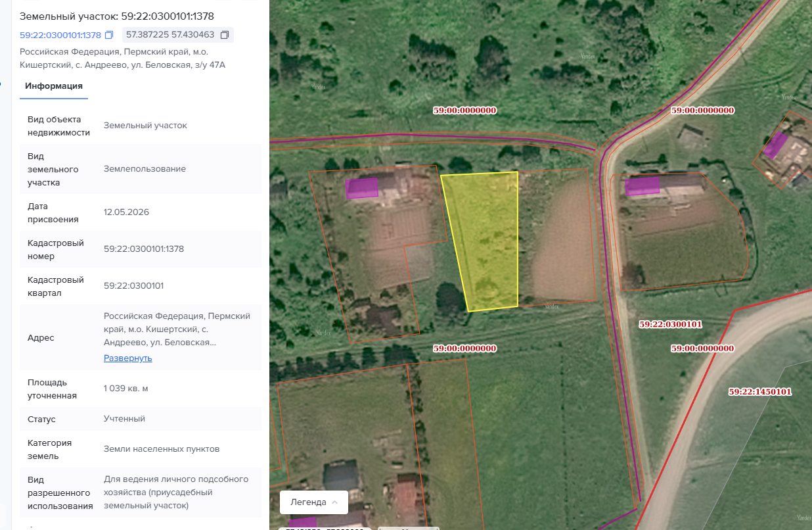Image resolution: width=812 pixels, height=530 pixels.
Task: Click the map label 59:22:1450101
Action: pos(760,391)
